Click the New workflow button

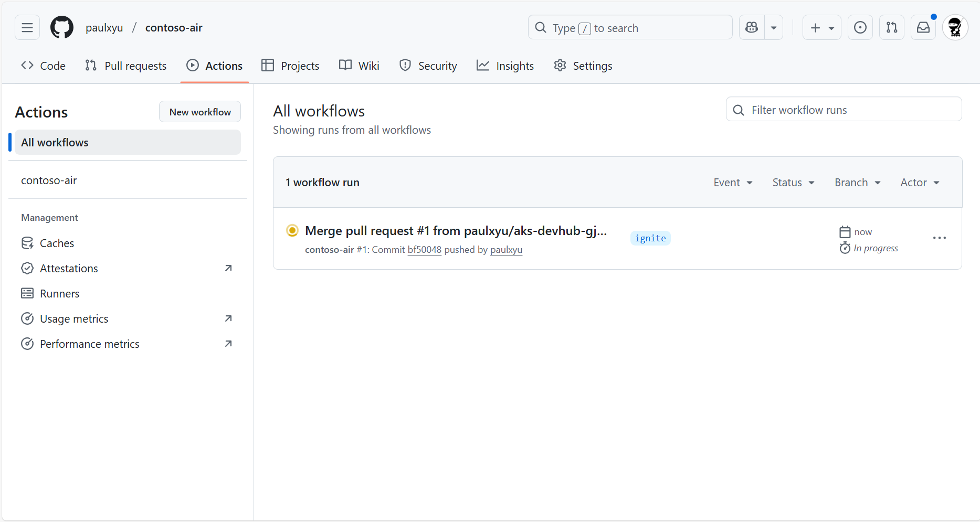200,111
